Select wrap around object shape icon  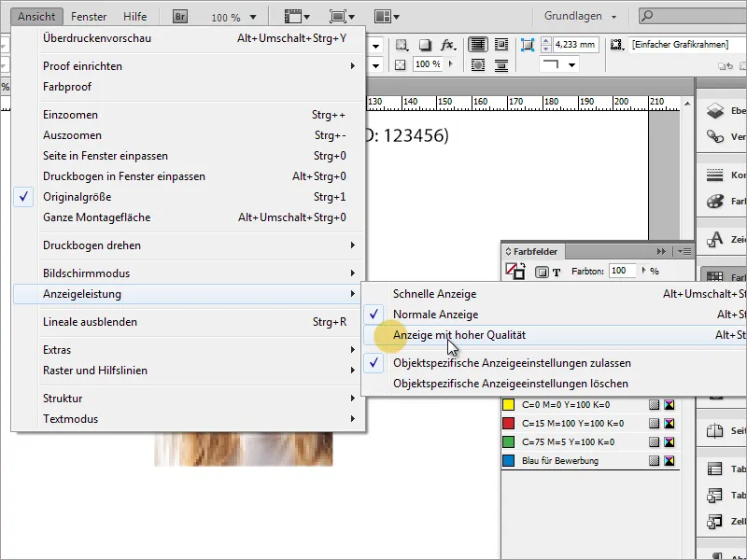point(478,64)
